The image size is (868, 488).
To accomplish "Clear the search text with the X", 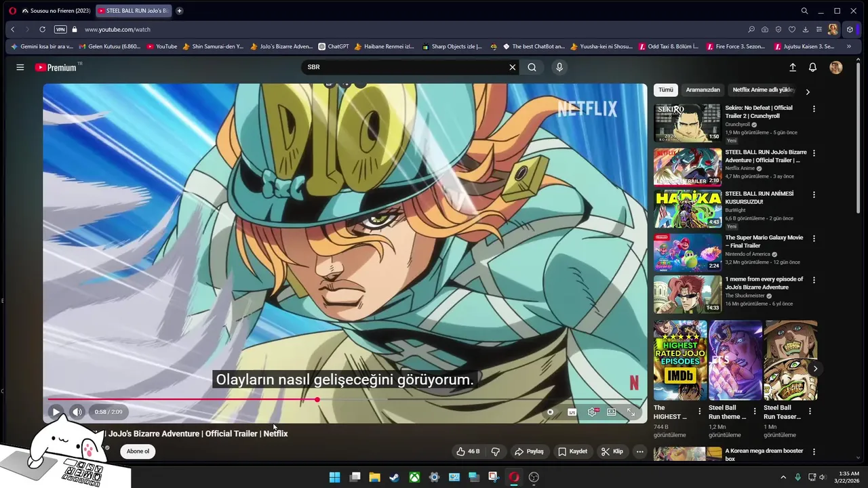I will tap(513, 67).
